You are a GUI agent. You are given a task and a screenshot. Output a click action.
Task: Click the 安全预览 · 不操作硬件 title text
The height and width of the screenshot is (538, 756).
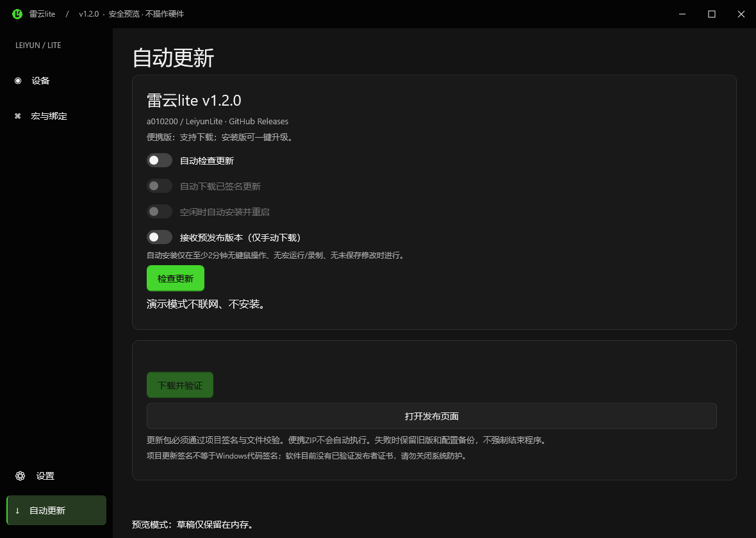pyautogui.click(x=146, y=14)
